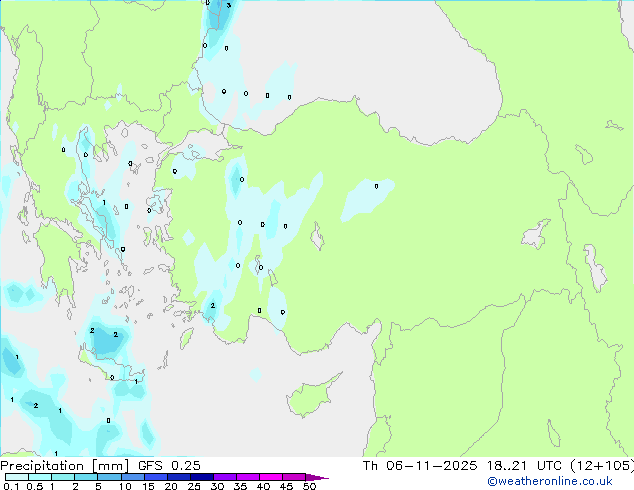
Task: Click the 0.1 to 0.5 mm legend swatch
Action: (x=17, y=477)
